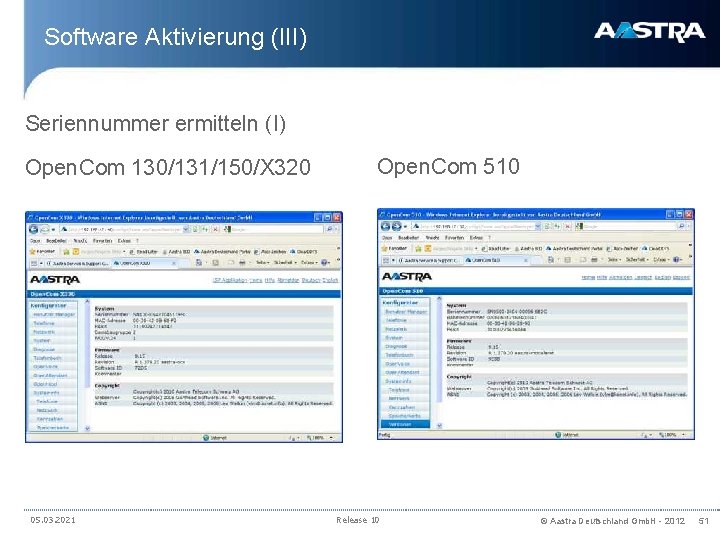Click Favoriten star button in OpenCom X320 window
The width and height of the screenshot is (720, 540).
[x=42, y=252]
